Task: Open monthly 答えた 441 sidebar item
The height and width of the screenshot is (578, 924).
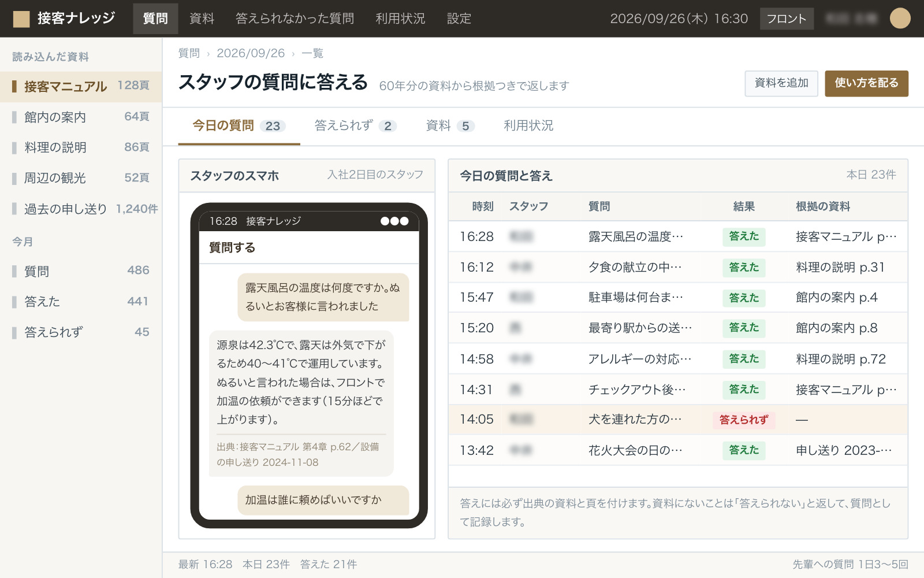Action: pyautogui.click(x=81, y=301)
